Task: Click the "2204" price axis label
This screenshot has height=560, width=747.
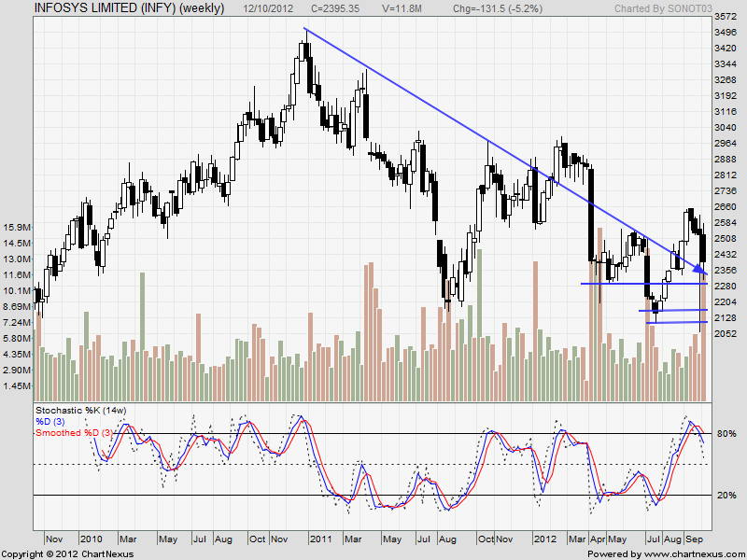Action: pos(726,301)
